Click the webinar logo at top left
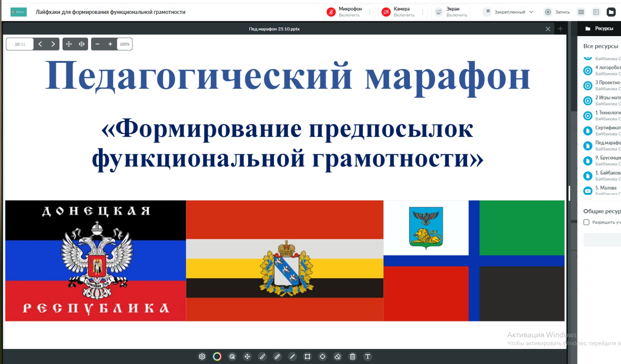This screenshot has width=621, height=364. [x=19, y=12]
